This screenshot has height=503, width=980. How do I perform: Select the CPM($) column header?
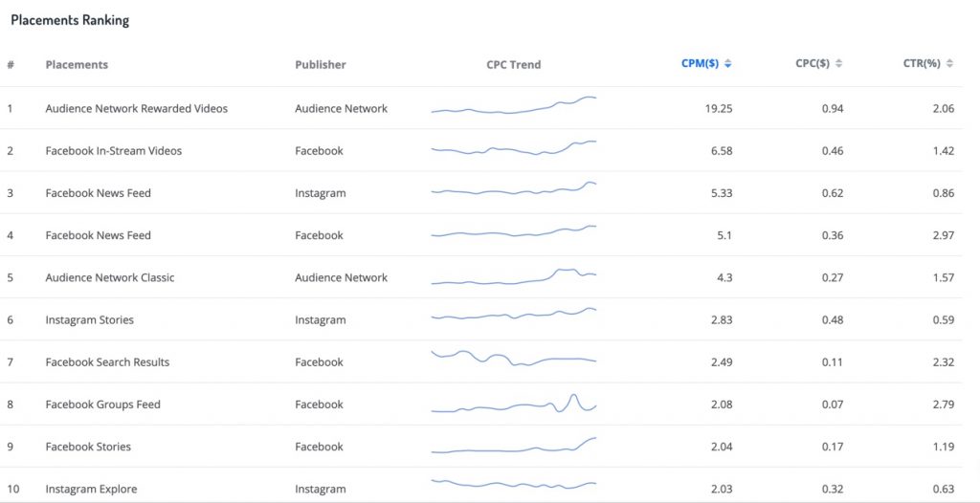(700, 64)
